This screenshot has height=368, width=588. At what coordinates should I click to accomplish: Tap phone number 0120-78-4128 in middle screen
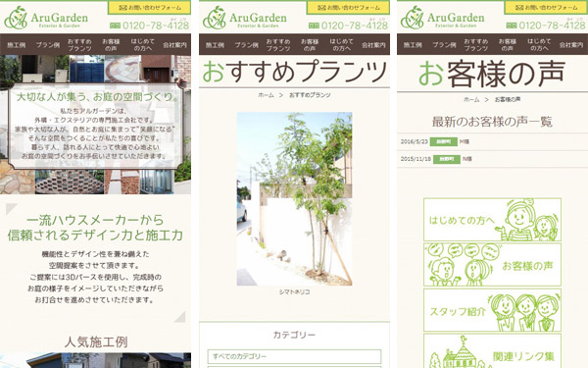tap(349, 26)
